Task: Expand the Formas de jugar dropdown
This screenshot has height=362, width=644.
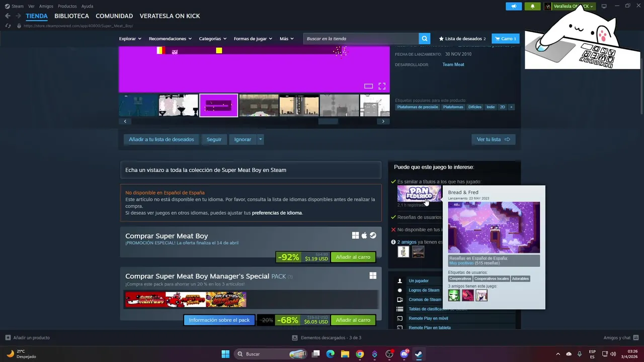Action: (253, 39)
